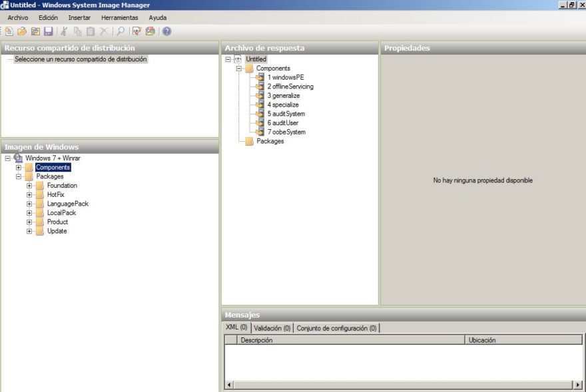Collapse the Windows 7 + Winrar image node
Screen dimensions: 586x392
pyautogui.click(x=7, y=158)
